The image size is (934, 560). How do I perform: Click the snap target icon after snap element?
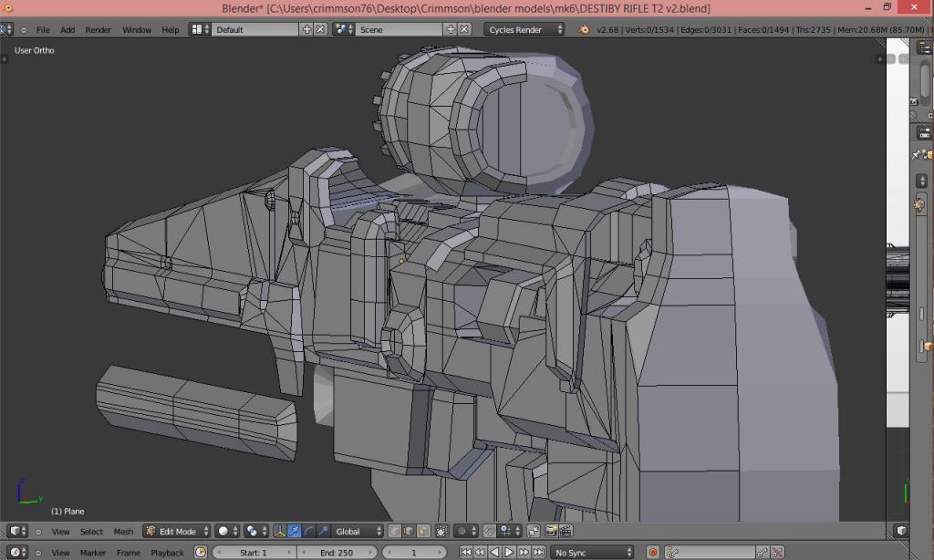click(533, 532)
